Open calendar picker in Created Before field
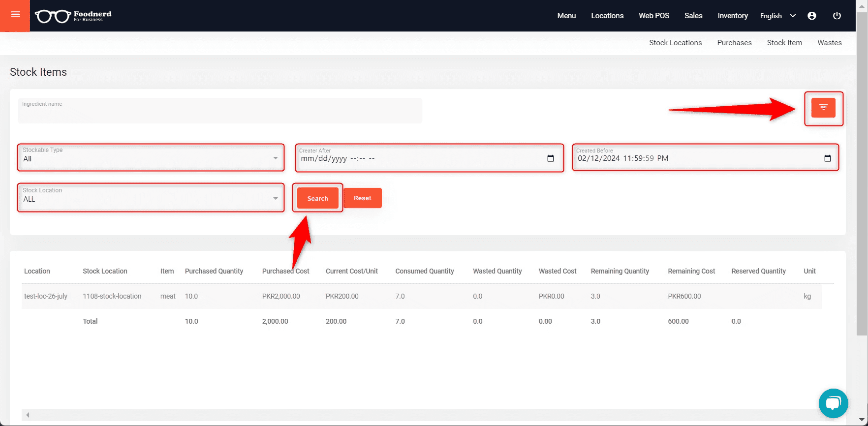The width and height of the screenshot is (868, 426). coord(828,158)
